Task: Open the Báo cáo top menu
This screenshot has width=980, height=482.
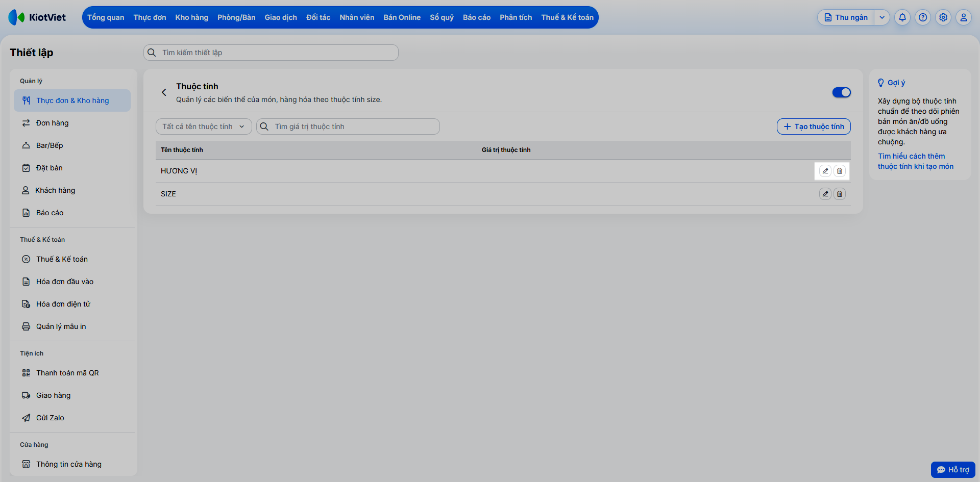Action: 477,17
